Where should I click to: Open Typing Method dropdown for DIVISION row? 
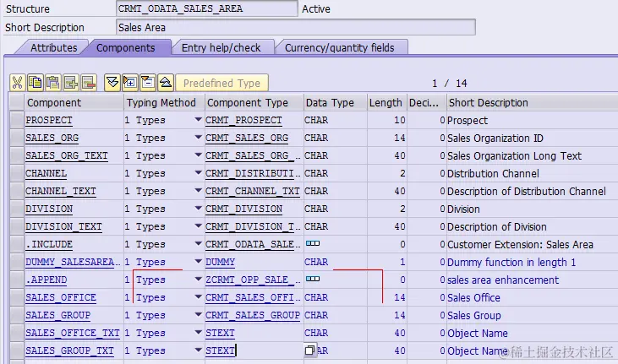point(198,209)
